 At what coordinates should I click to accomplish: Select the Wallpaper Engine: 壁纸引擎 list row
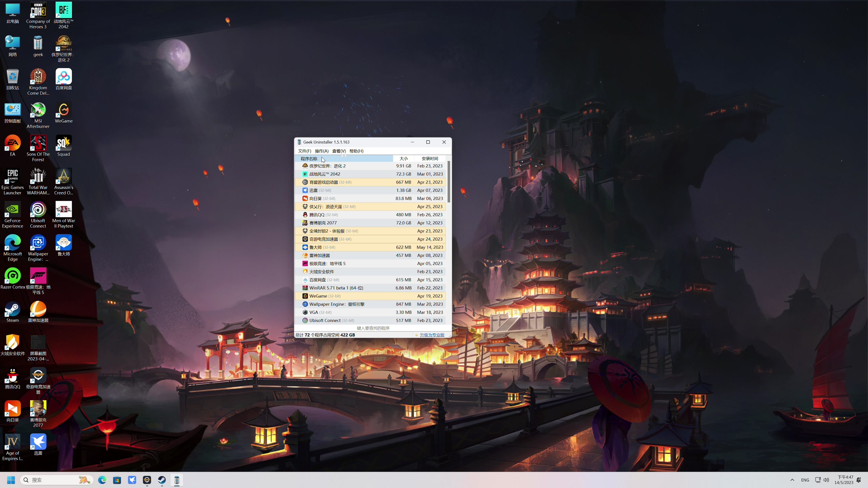pos(370,304)
